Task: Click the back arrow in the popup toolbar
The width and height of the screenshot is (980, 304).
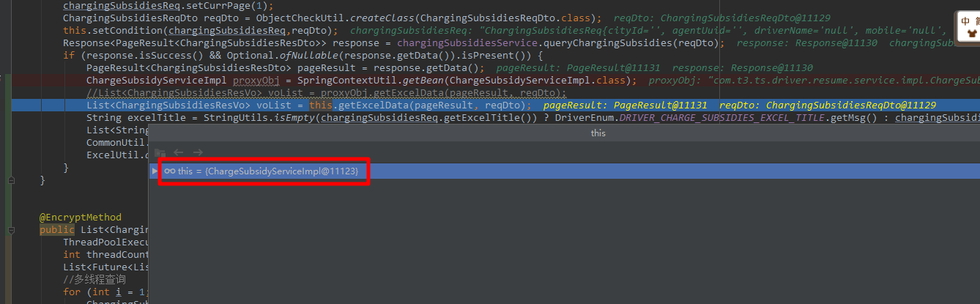Action: tap(178, 152)
